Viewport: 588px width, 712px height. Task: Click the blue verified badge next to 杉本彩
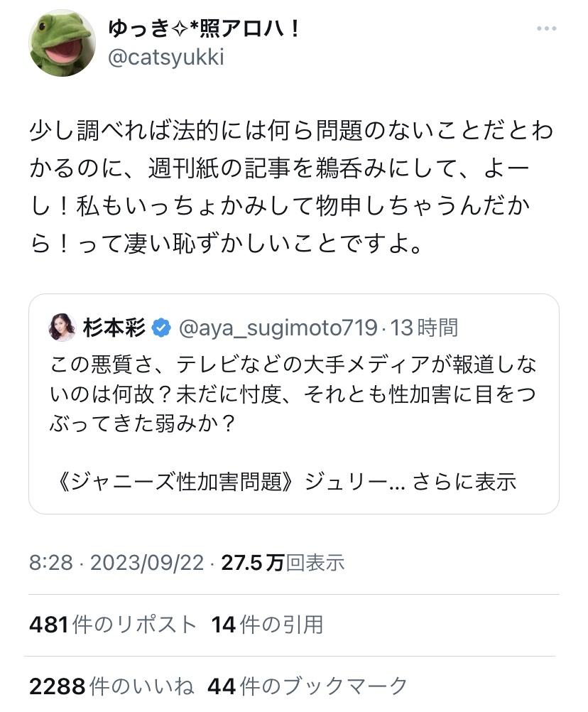point(162,328)
